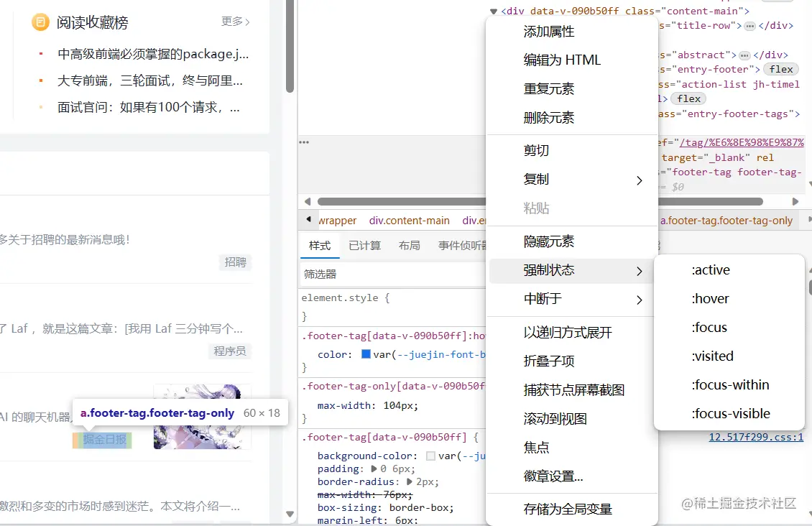This screenshot has width=812, height=526.
Task: Click the 阅读收藏榜 orange list icon
Action: [x=40, y=22]
